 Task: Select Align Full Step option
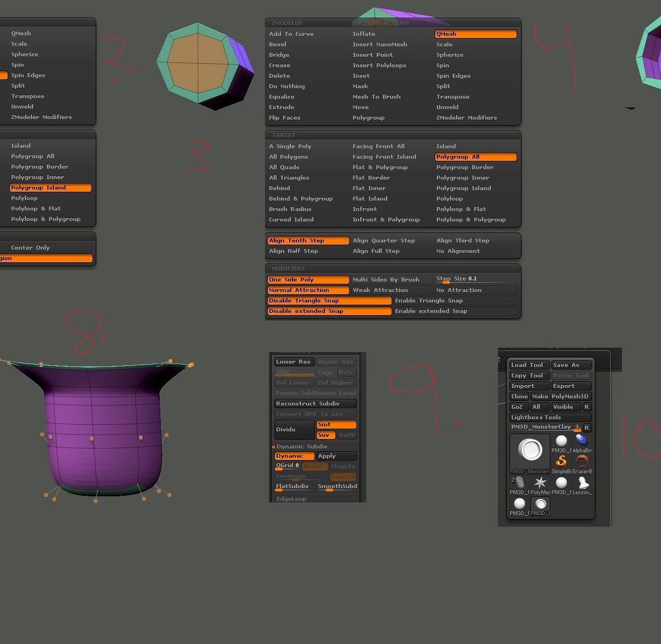pos(392,251)
